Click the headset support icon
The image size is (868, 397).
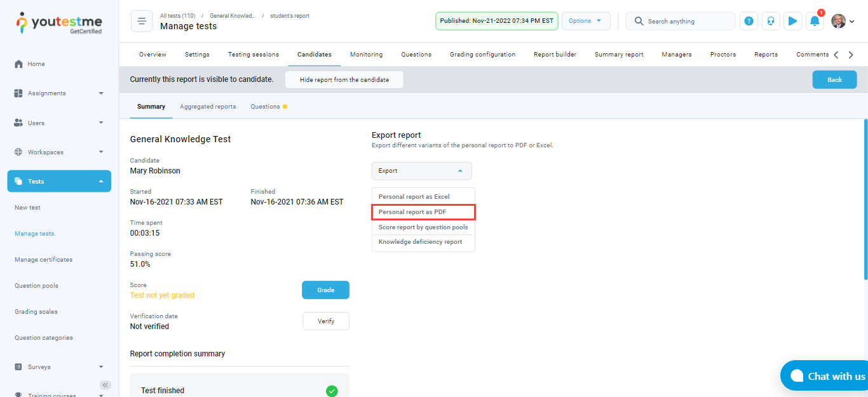pos(771,21)
